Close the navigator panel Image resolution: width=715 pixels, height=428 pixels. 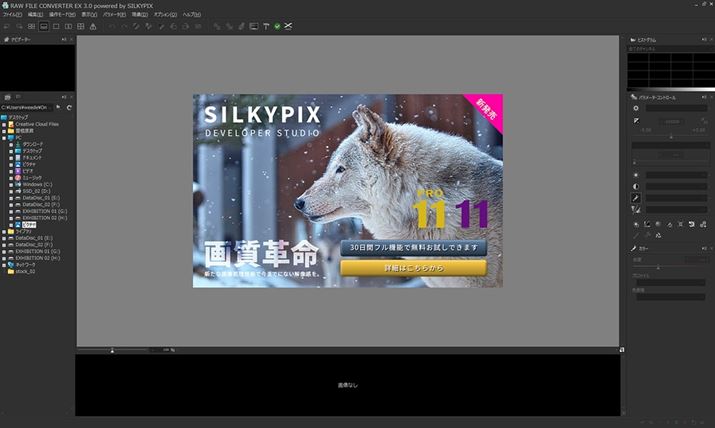click(x=72, y=40)
